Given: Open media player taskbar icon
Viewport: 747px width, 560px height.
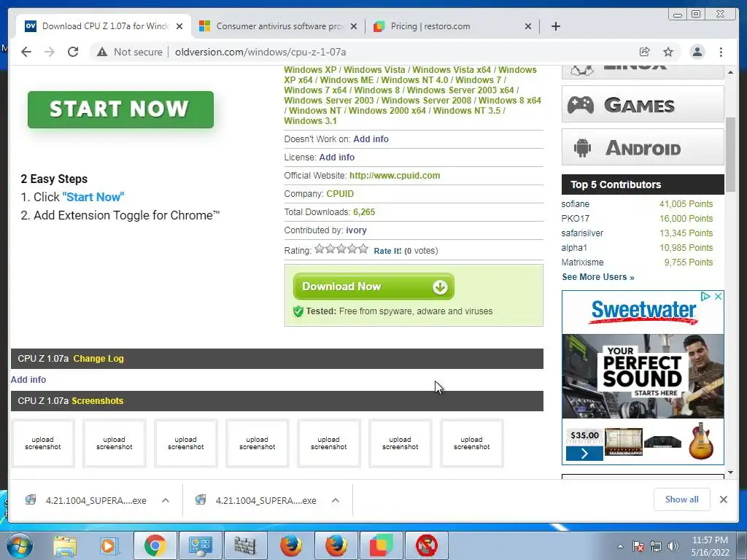Looking at the screenshot, I should coord(108,545).
